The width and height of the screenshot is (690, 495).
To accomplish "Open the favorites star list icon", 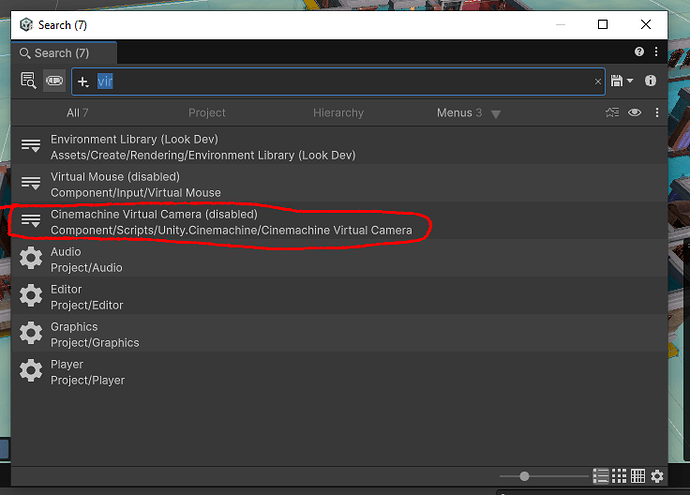I will pyautogui.click(x=612, y=113).
